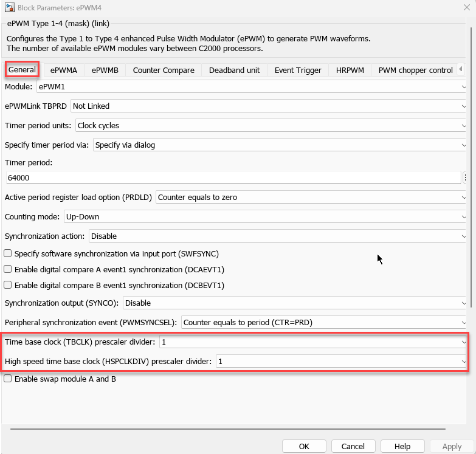This screenshot has width=476, height=454.
Task: Toggle digital compare B event1 synchronization checkbox
Action: [x=7, y=285]
